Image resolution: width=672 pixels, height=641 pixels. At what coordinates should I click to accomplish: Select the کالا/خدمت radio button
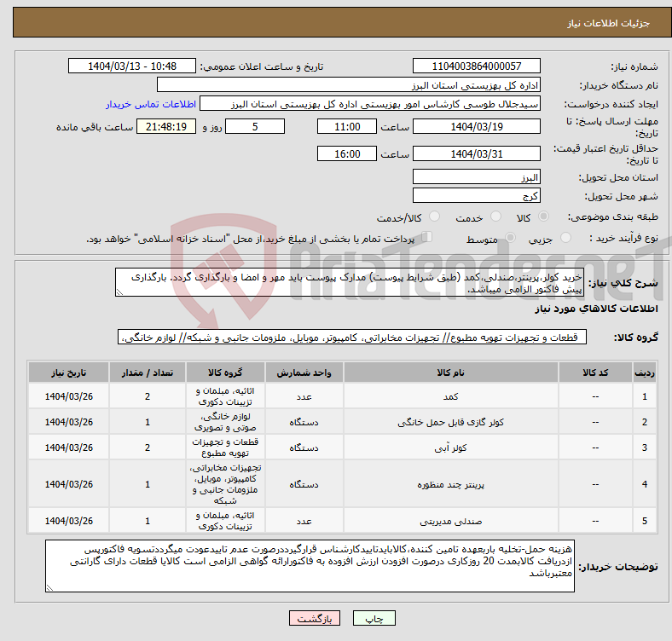[x=435, y=217]
